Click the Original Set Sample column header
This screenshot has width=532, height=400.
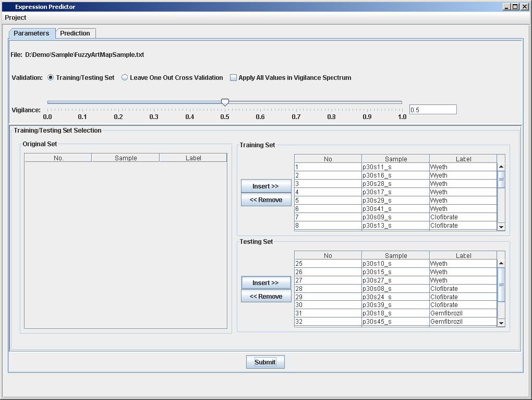(x=126, y=158)
